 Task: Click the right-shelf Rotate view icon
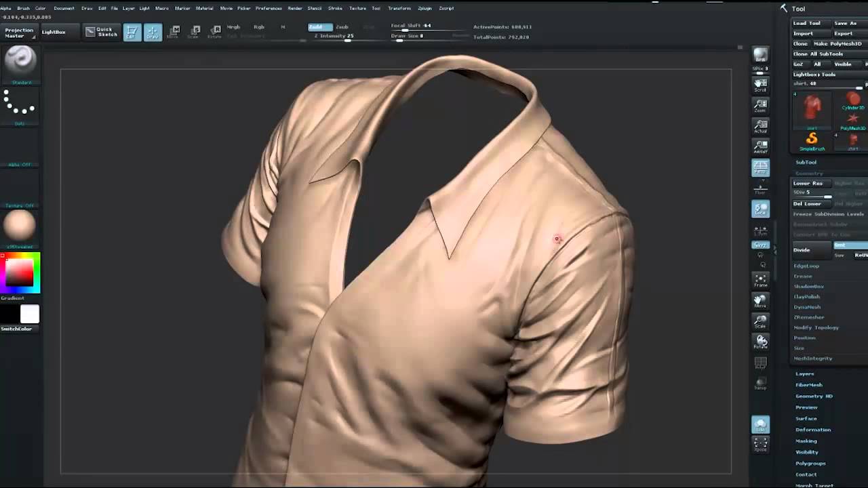(x=760, y=342)
